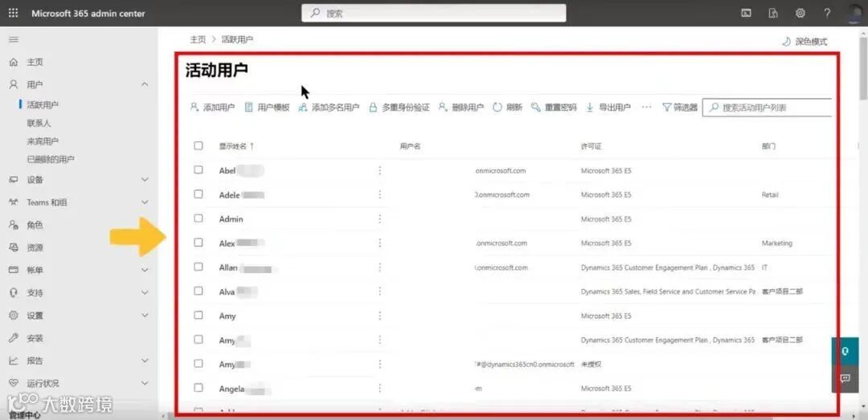Open more actions for Angela row
Screen dimensions: 868x420
tap(379, 389)
